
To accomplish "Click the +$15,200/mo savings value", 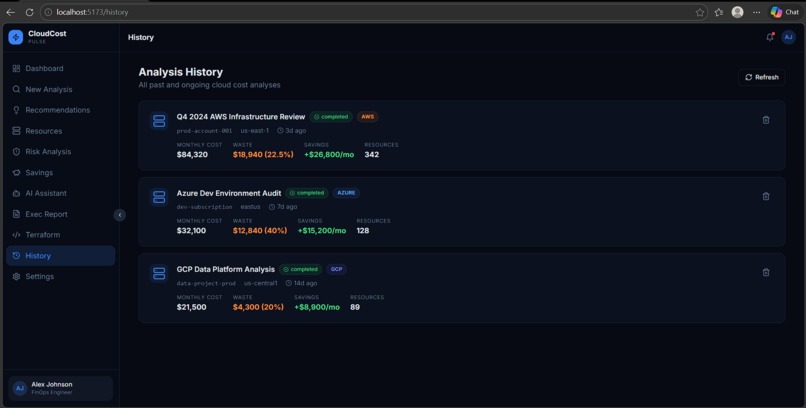I will [322, 231].
